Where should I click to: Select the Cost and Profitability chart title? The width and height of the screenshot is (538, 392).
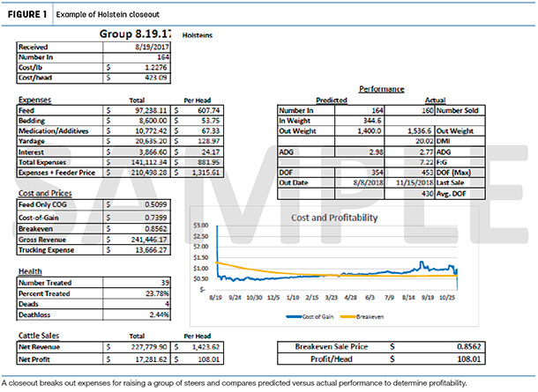(334, 218)
